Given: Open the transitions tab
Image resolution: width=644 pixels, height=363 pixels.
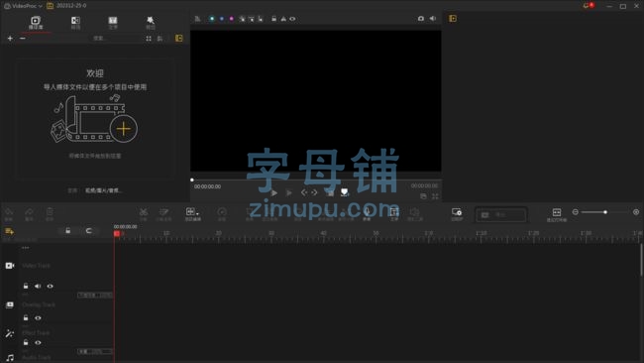Looking at the screenshot, I should (x=75, y=23).
